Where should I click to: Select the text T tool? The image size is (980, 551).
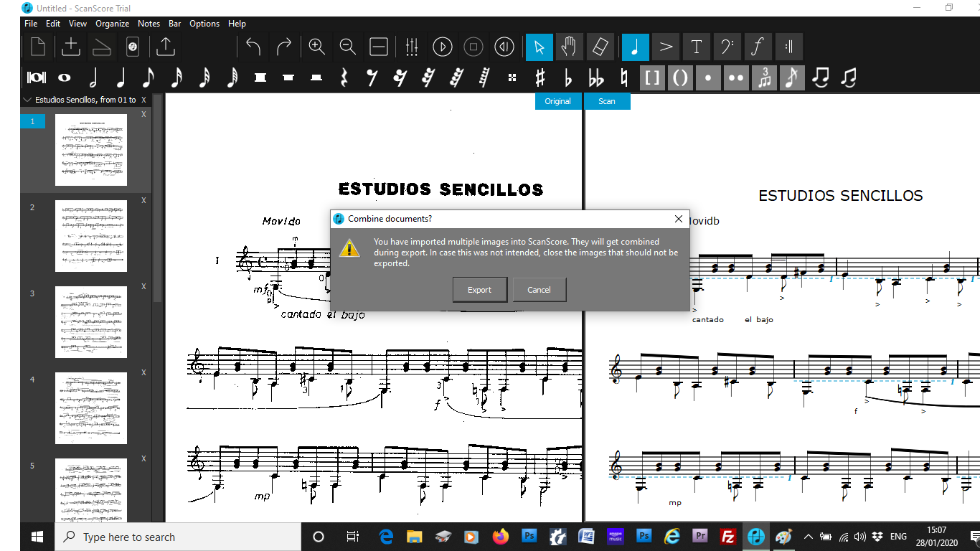pyautogui.click(x=696, y=47)
